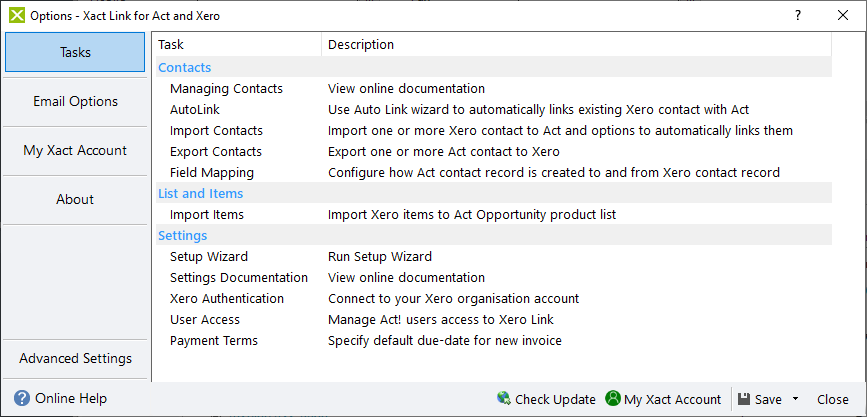Close the Options window using the title bar X
867x417 pixels.
pyautogui.click(x=843, y=15)
